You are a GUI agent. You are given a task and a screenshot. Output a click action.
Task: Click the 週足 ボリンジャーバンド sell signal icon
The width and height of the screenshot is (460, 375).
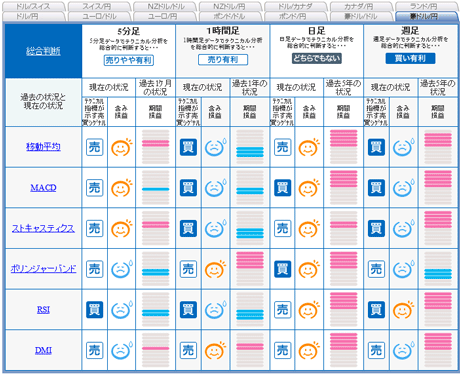[376, 269]
